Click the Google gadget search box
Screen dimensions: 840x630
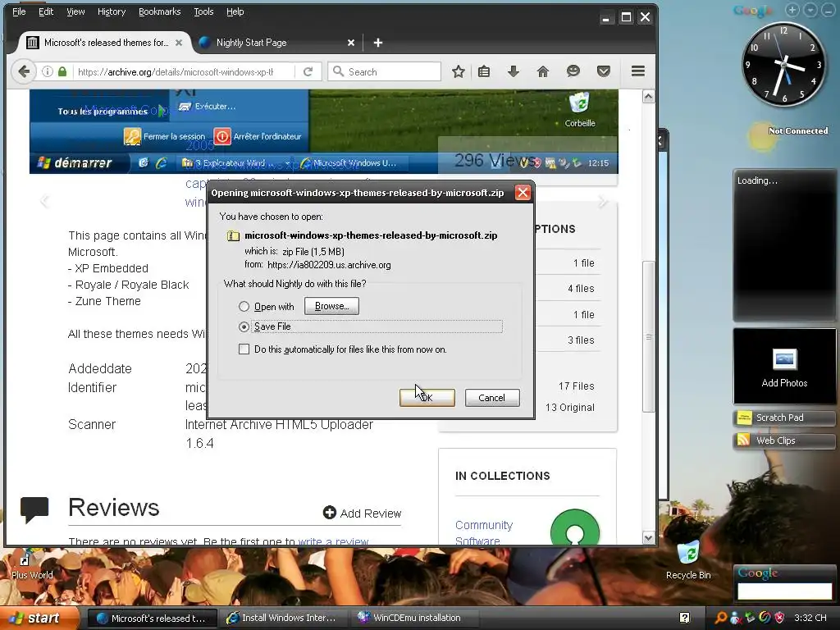click(784, 591)
